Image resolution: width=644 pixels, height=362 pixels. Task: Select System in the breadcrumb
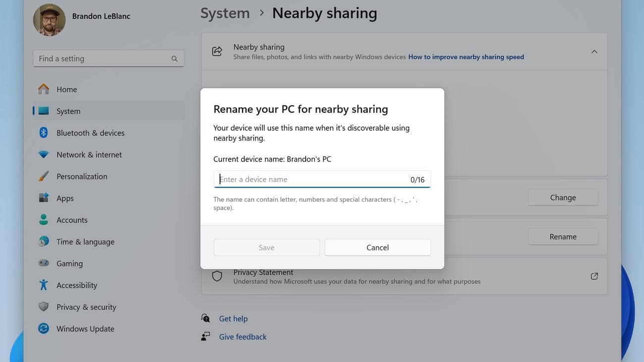(x=225, y=13)
